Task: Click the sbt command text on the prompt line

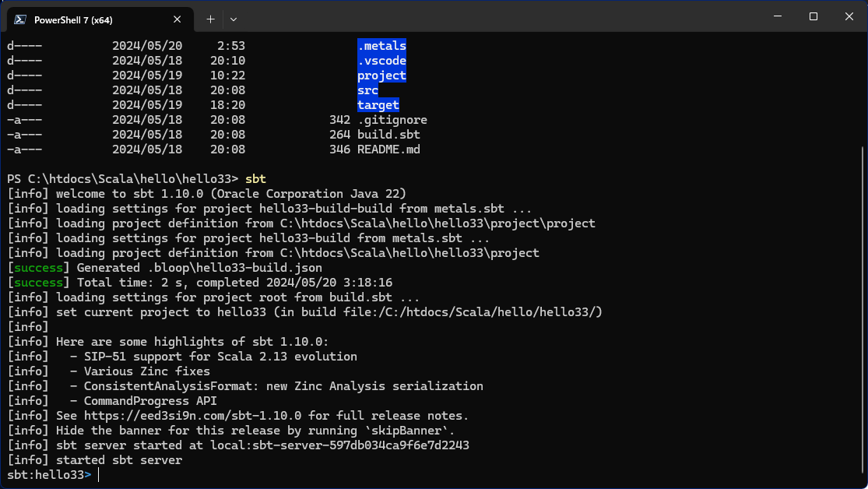Action: pyautogui.click(x=255, y=178)
